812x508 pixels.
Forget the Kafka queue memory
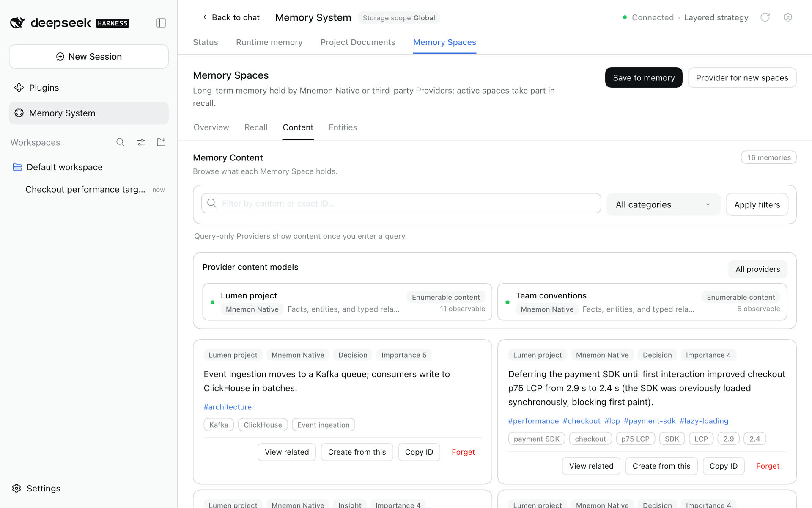tap(463, 452)
